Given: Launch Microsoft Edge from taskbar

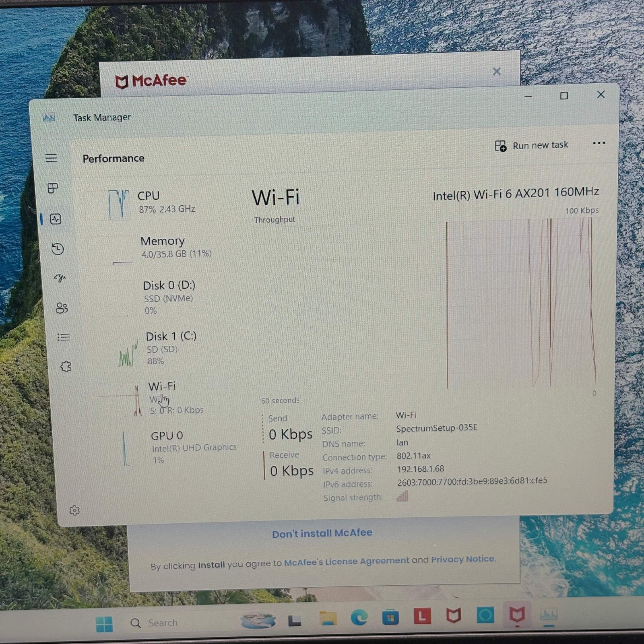Looking at the screenshot, I should [x=359, y=617].
